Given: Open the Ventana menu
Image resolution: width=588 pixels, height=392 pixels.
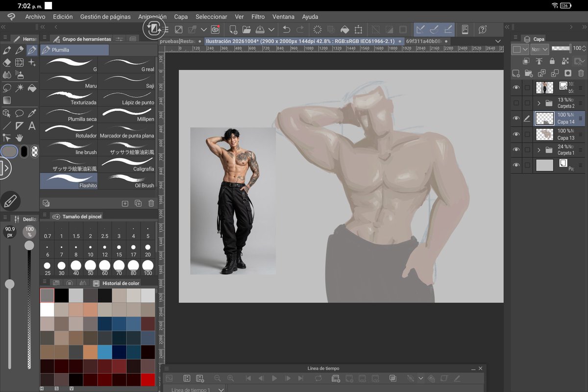Looking at the screenshot, I should [x=283, y=17].
